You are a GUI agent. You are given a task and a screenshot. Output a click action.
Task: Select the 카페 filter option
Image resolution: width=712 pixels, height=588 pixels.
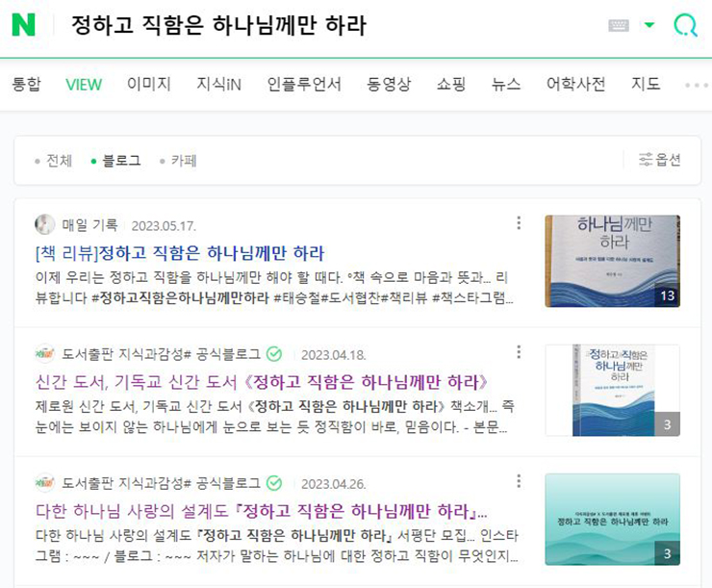[178, 161]
